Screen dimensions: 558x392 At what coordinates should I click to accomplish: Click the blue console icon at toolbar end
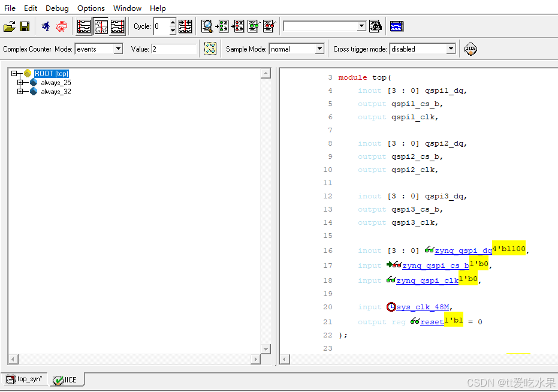tap(397, 26)
